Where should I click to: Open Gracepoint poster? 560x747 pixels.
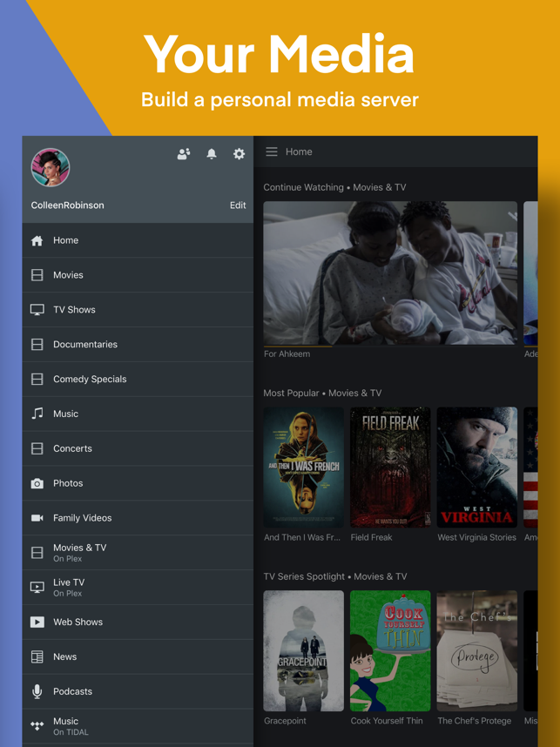tap(304, 650)
